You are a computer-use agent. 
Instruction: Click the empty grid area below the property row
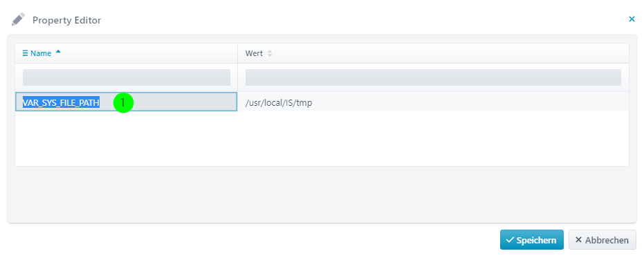tap(322, 138)
